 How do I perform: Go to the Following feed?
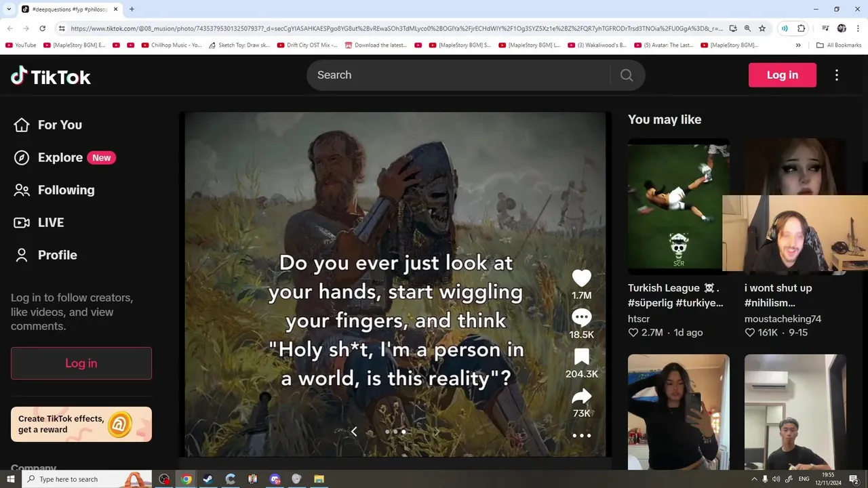point(54,190)
